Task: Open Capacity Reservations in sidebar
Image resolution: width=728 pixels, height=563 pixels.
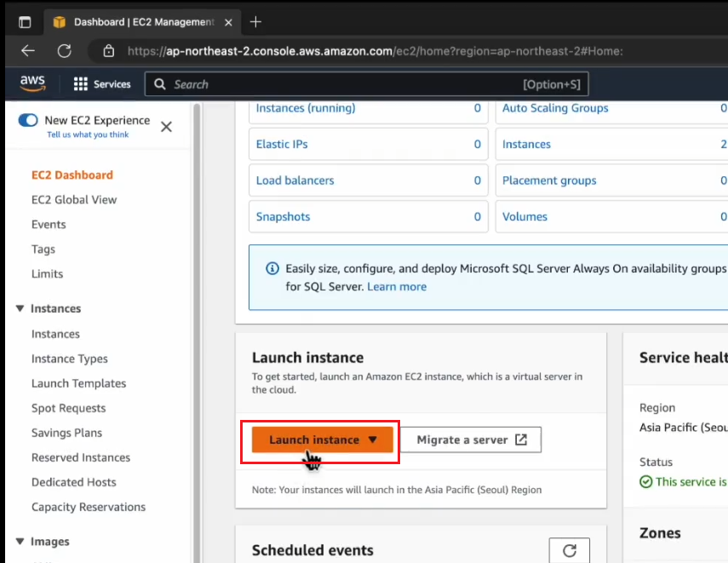Action: click(x=89, y=507)
